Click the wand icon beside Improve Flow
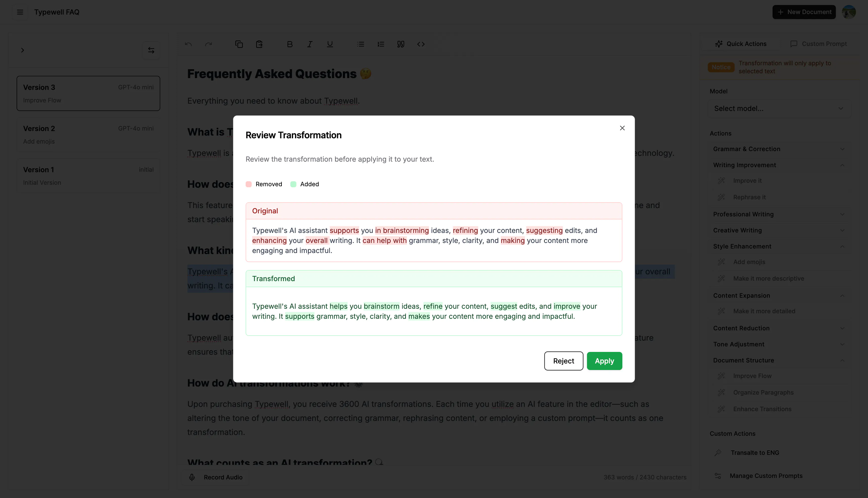This screenshot has height=498, width=868. [x=721, y=376]
